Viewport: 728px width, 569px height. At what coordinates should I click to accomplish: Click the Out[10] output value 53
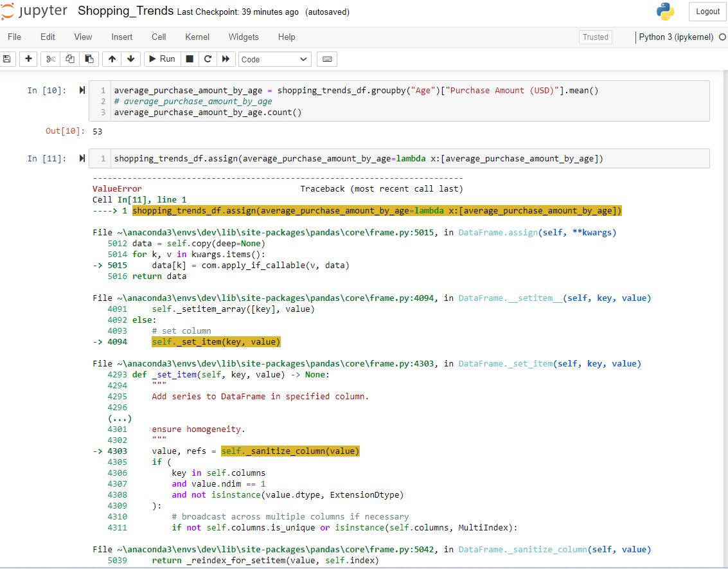[x=97, y=131]
